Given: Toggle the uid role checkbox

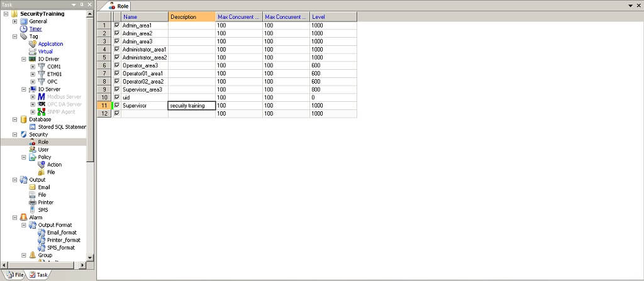Looking at the screenshot, I should tap(117, 97).
